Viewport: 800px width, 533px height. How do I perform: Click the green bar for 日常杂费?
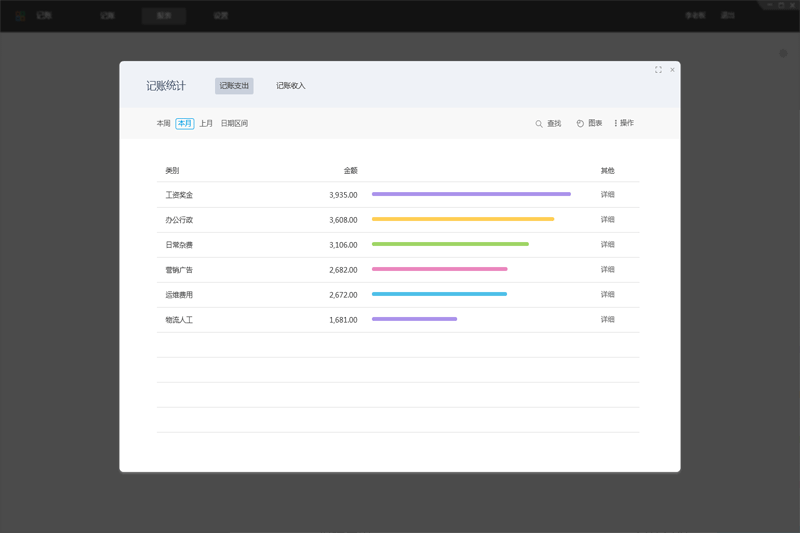pos(451,244)
